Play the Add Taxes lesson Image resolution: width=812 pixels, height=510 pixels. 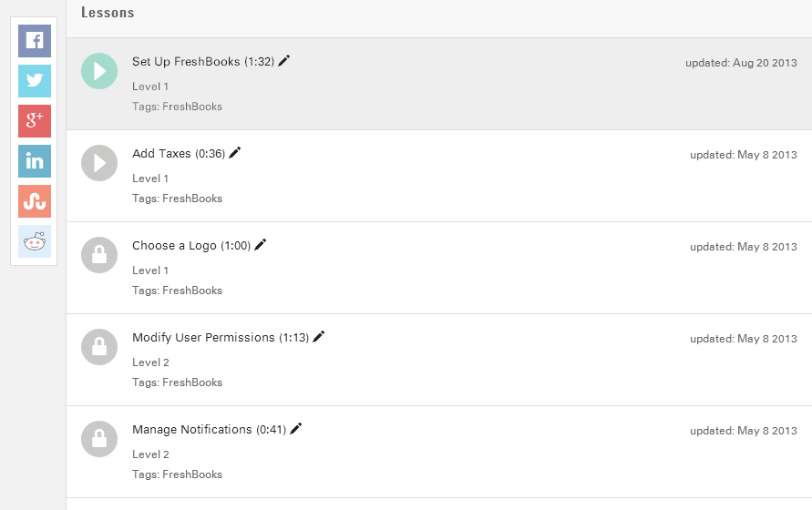click(99, 163)
